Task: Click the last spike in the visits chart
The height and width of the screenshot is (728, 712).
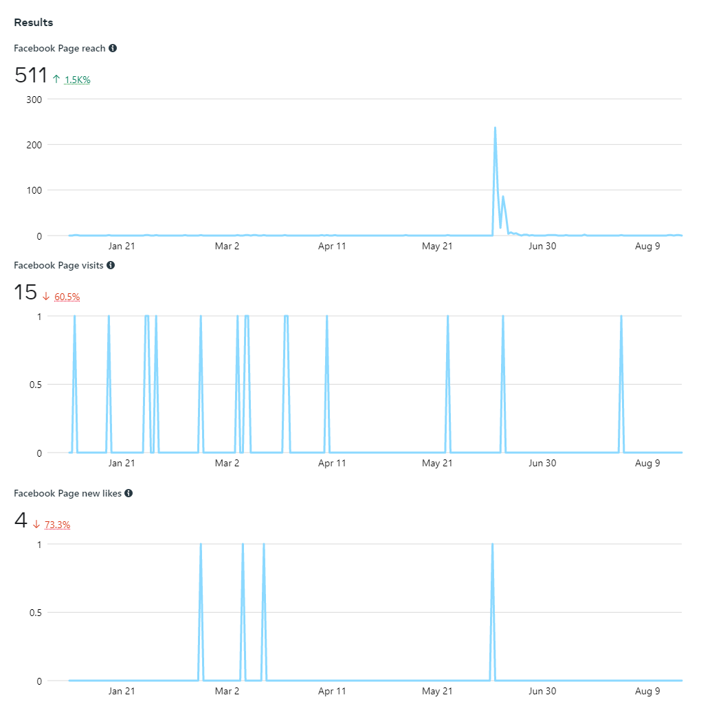Action: coord(621,317)
